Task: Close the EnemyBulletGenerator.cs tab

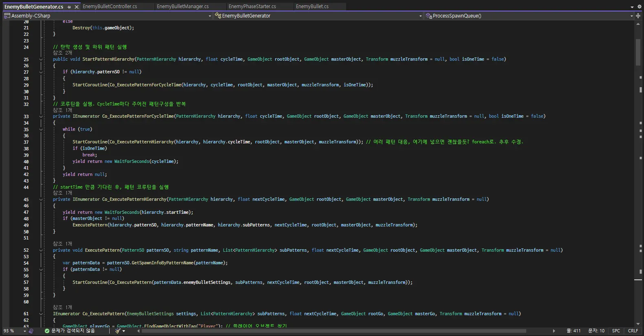Action: pyautogui.click(x=76, y=7)
